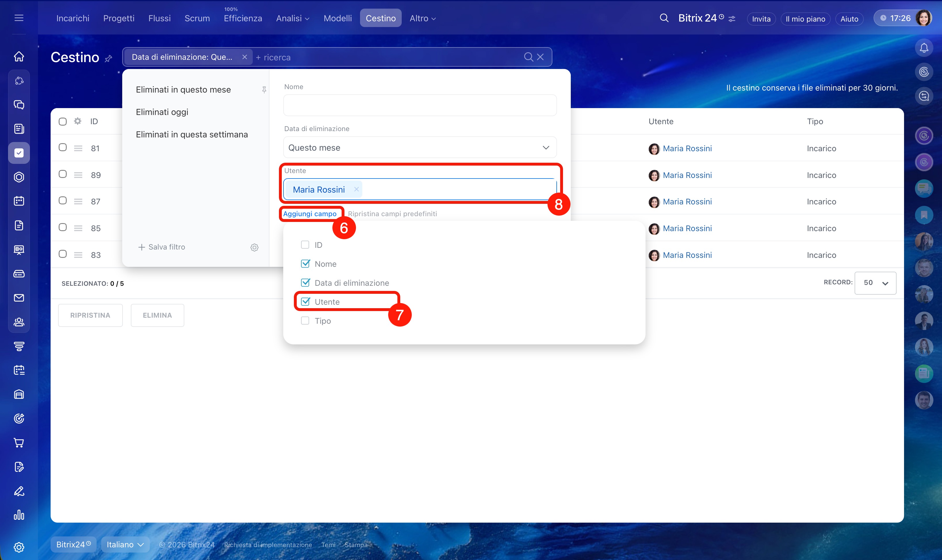Open the calendar icon in sidebar
This screenshot has width=942, height=560.
click(19, 201)
